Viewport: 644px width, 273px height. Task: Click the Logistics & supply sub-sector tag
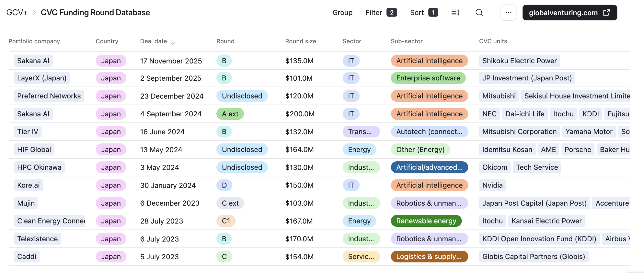(429, 256)
